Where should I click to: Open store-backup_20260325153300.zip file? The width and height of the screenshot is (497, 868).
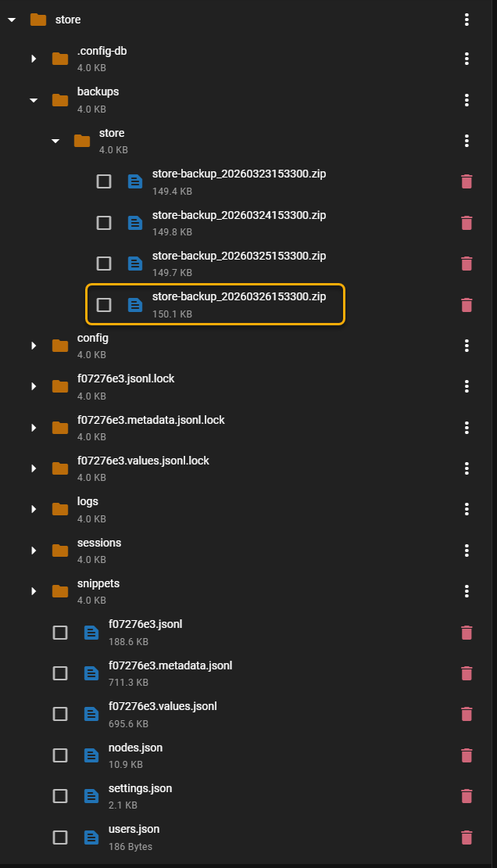point(238,256)
